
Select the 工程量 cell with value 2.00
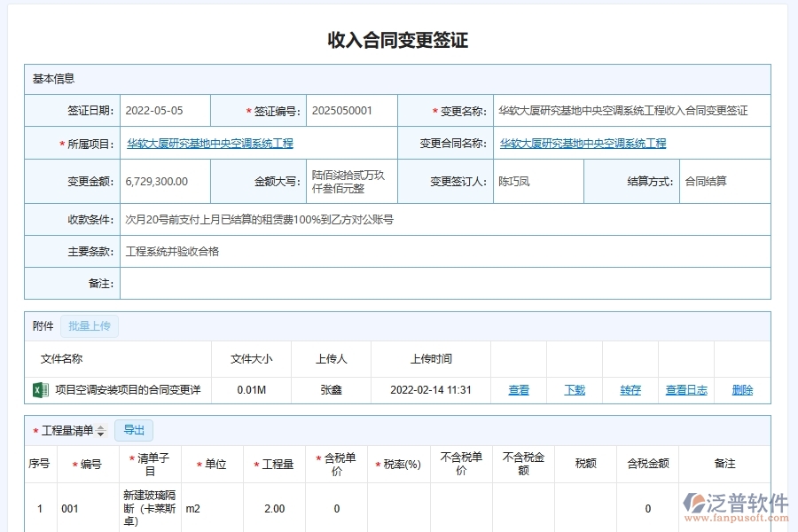tap(275, 508)
